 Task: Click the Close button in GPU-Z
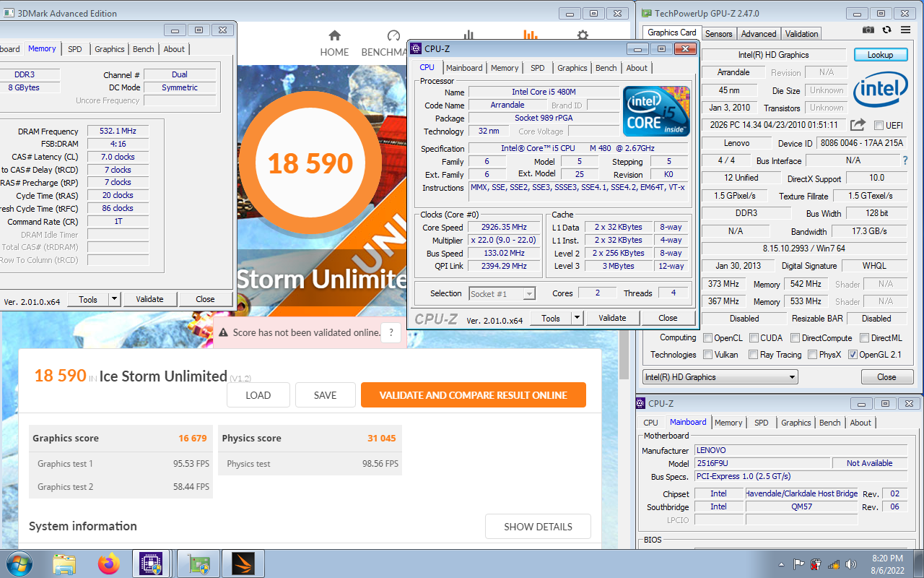tap(886, 377)
